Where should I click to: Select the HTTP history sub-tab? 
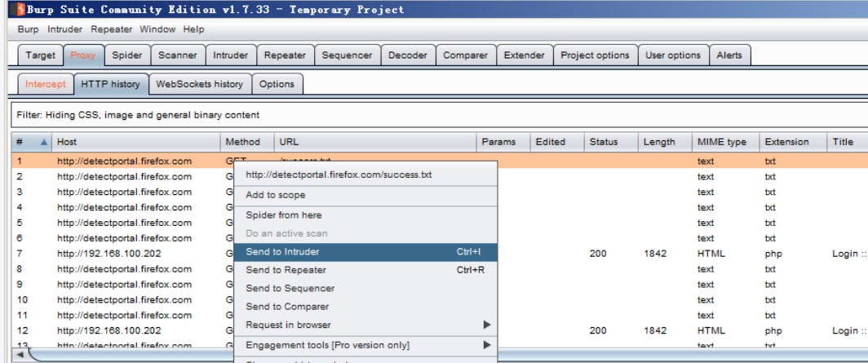pos(111,84)
